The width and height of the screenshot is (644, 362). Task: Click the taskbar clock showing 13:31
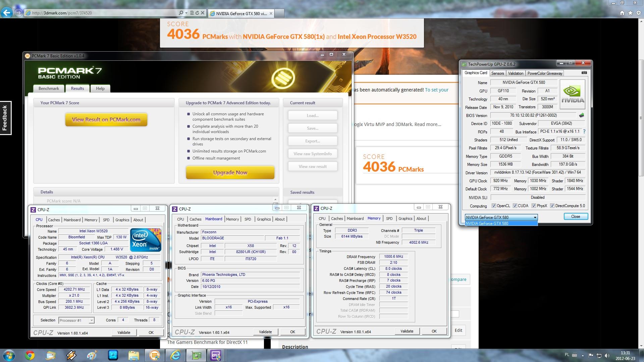tap(625, 355)
